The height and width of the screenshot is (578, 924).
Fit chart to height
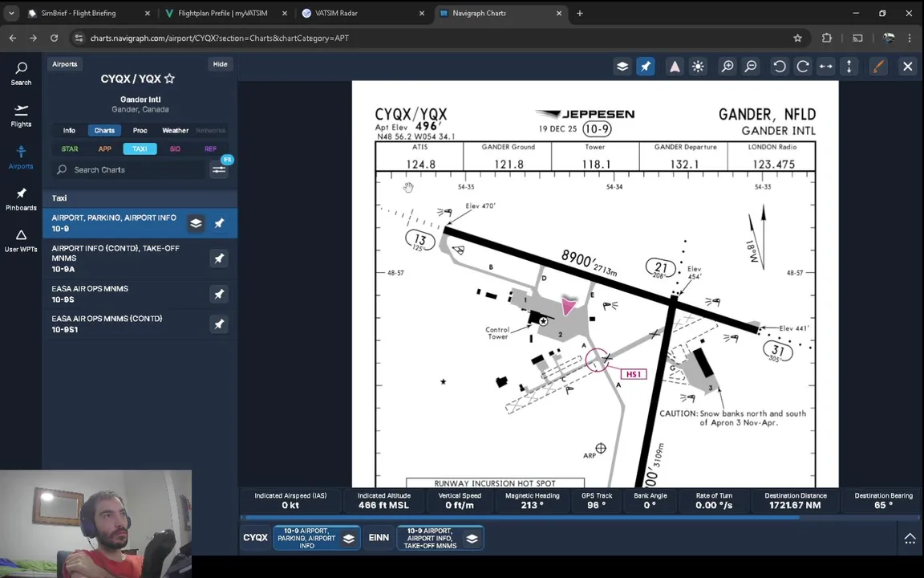pos(849,67)
